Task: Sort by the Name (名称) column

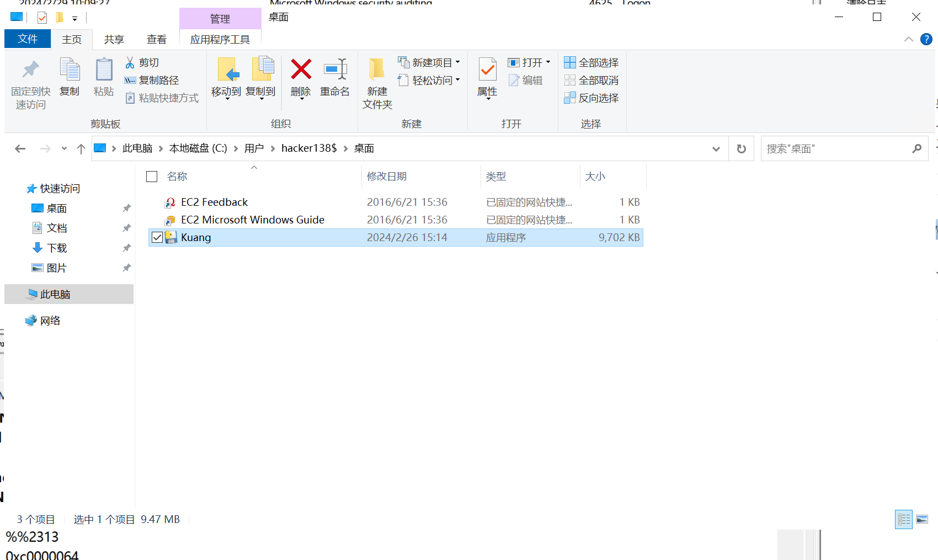Action: pyautogui.click(x=177, y=177)
